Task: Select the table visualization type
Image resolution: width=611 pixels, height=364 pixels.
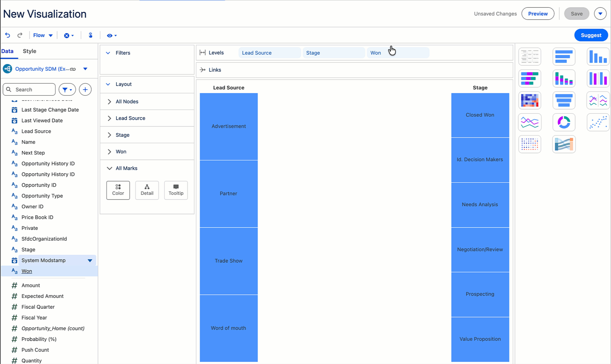Action: click(x=529, y=57)
